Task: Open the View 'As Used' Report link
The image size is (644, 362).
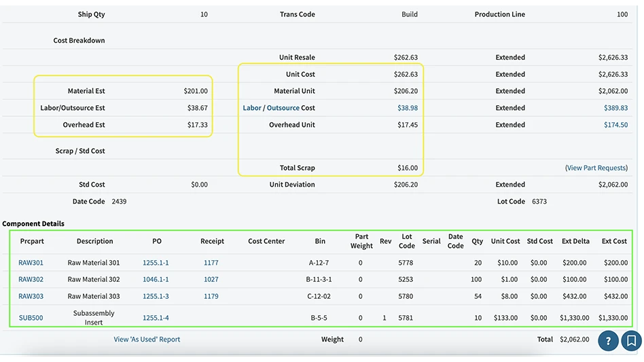Action: pyautogui.click(x=147, y=340)
